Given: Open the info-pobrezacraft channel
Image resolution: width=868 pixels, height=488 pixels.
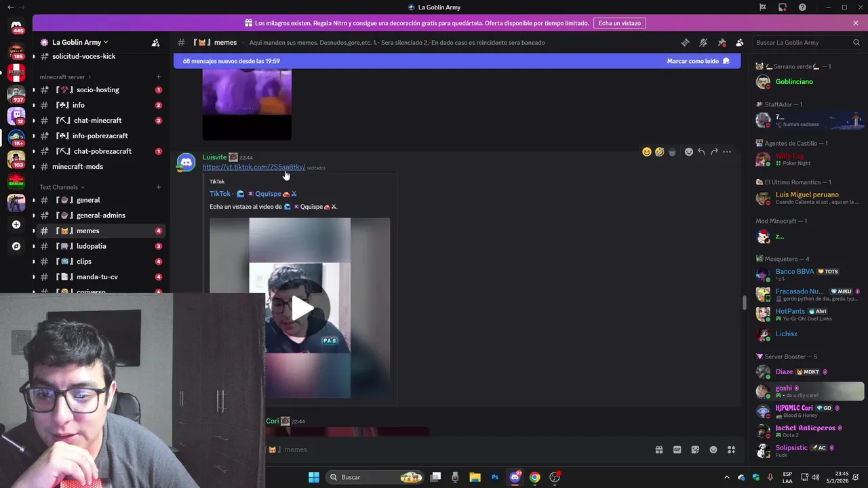Looking at the screenshot, I should click(x=100, y=136).
